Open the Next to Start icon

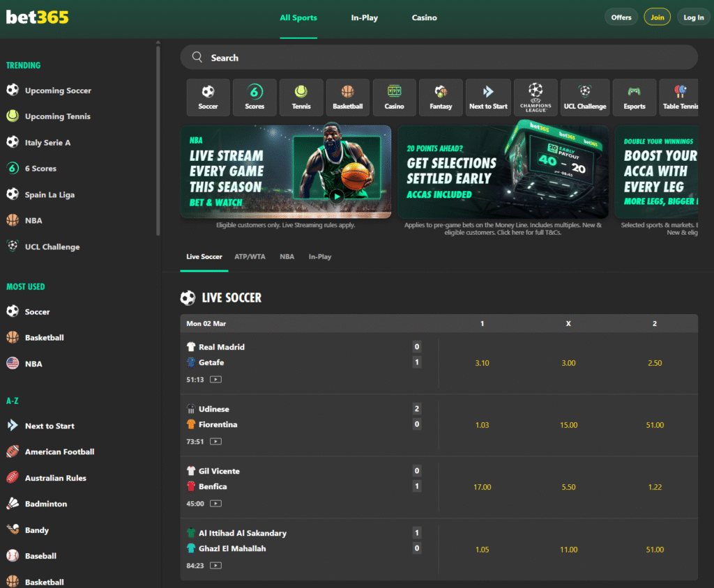(x=488, y=97)
